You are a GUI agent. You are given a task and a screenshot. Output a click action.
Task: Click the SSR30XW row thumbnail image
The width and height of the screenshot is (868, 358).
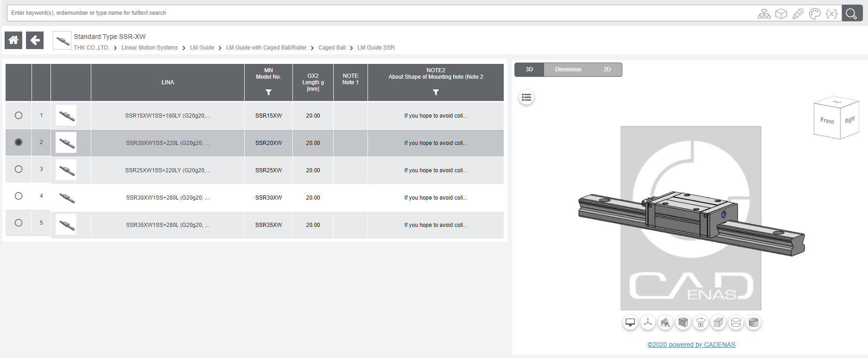(66, 197)
